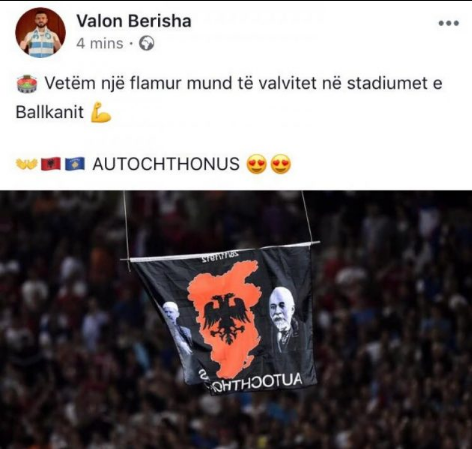The width and height of the screenshot is (472, 449).
Task: Select the AUTOCHTHONUS caption word
Action: [x=166, y=164]
